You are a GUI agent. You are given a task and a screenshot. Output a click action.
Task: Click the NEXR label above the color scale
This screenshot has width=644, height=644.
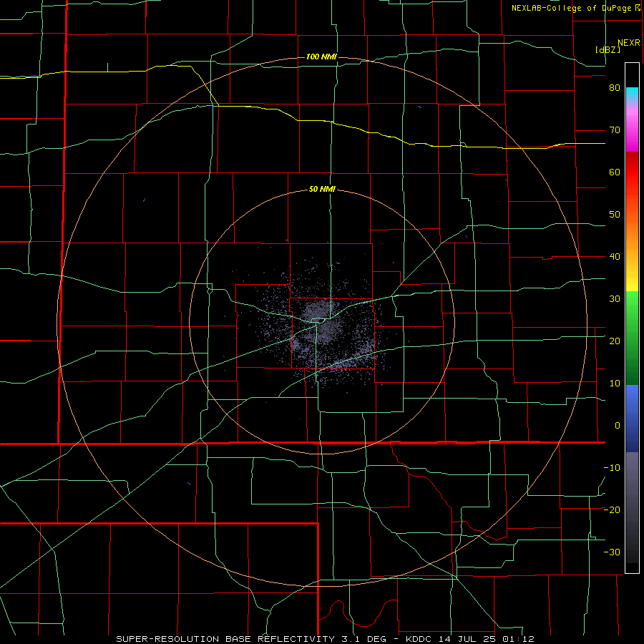click(x=629, y=43)
